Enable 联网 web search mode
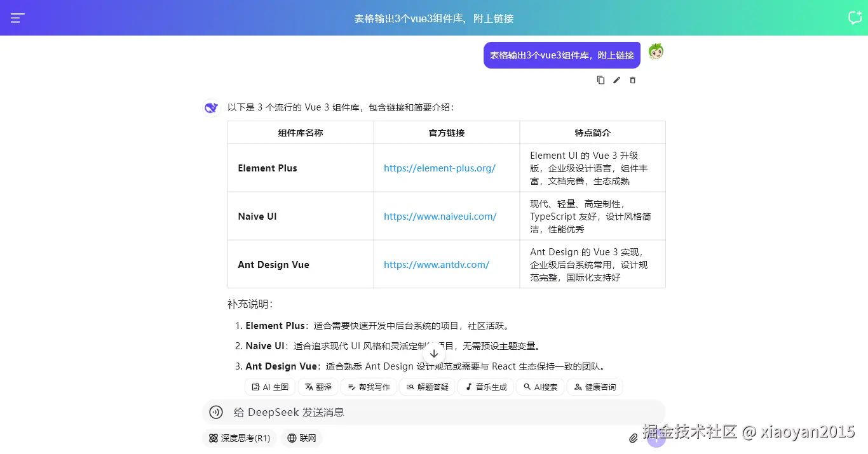 [x=301, y=438]
